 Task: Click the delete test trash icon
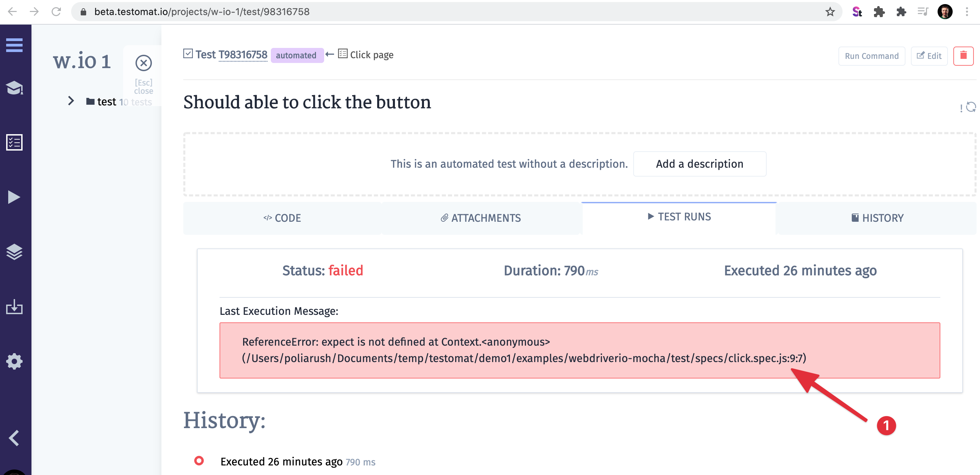(x=963, y=55)
